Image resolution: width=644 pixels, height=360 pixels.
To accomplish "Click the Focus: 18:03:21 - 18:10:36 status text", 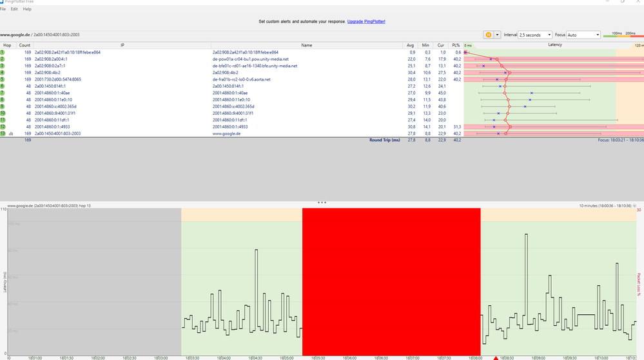I will point(621,140).
